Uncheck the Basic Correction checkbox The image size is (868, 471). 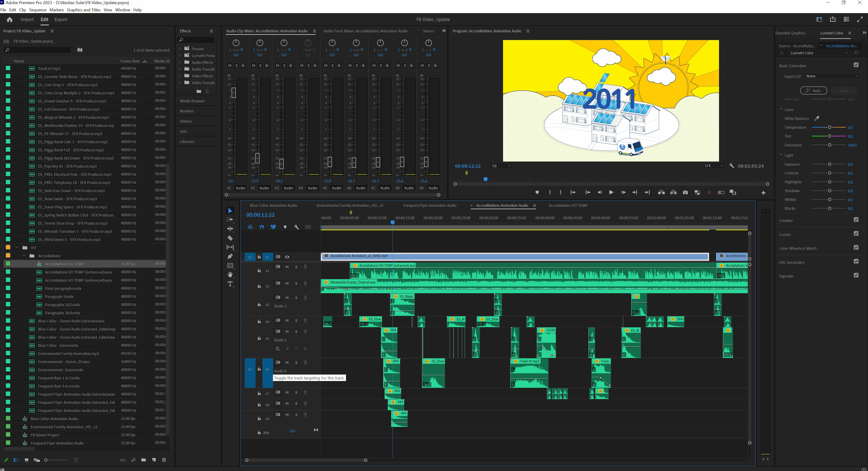click(x=856, y=65)
